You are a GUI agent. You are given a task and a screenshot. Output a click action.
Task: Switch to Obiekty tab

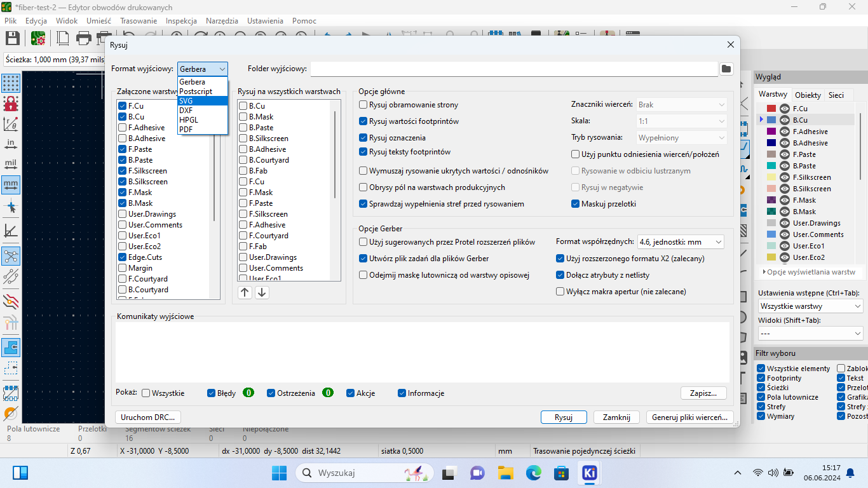tap(808, 95)
